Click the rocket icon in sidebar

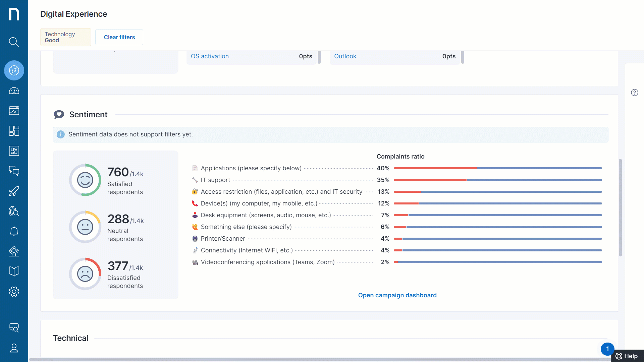[14, 191]
